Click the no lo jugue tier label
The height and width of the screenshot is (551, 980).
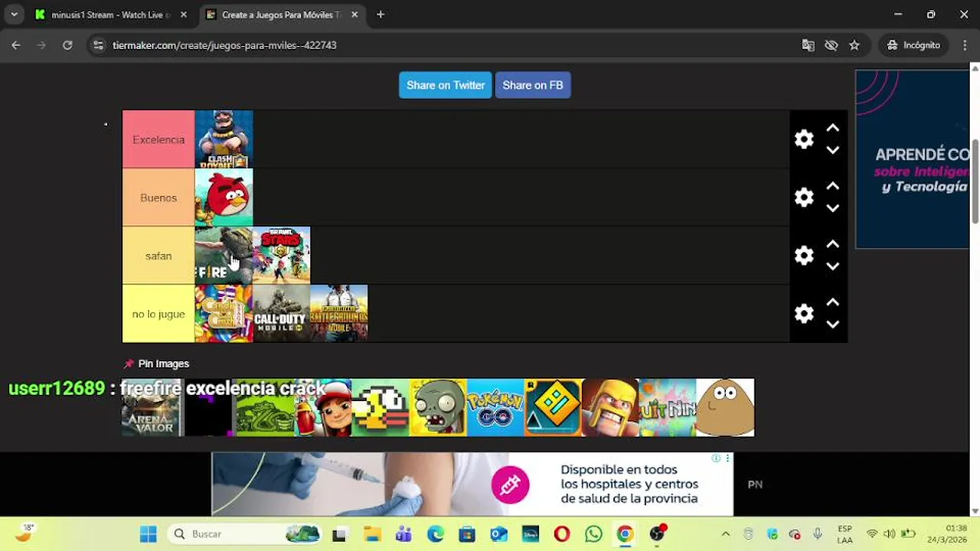coord(158,314)
